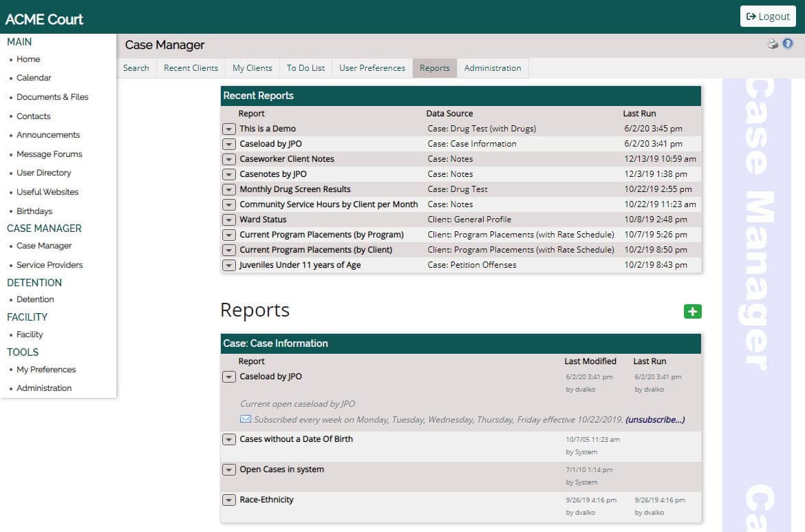The width and height of the screenshot is (805, 532).
Task: Open the Recent Clients tab
Action: [x=191, y=67]
